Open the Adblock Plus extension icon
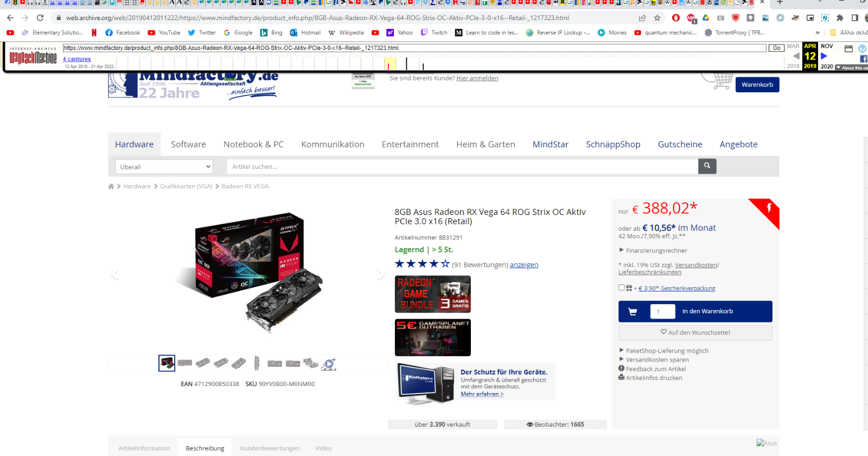The width and height of the screenshot is (868, 456). tap(691, 18)
